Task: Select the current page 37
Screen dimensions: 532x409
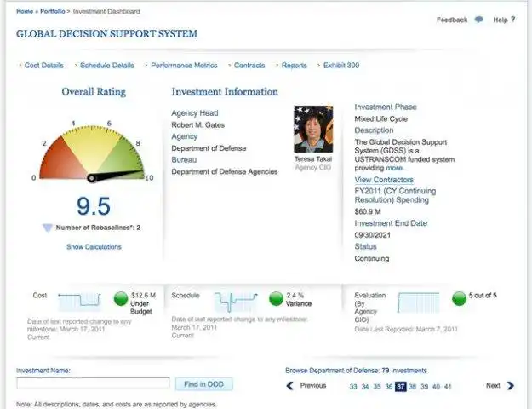Action: point(401,387)
